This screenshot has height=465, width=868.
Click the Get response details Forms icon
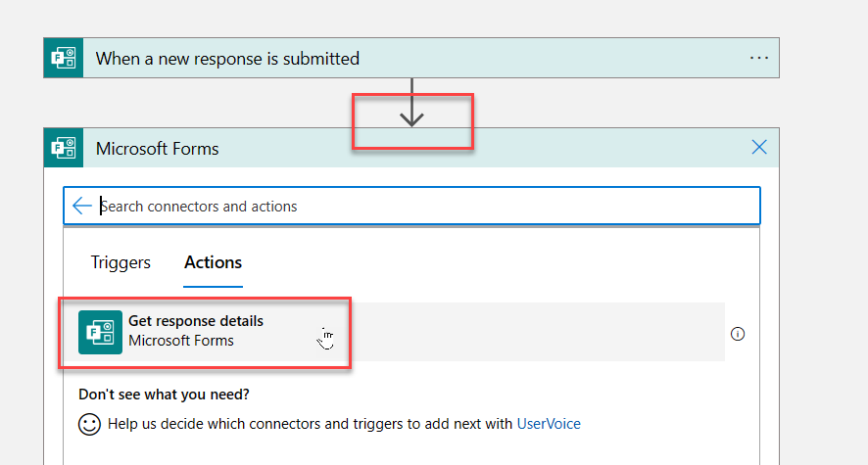click(100, 332)
